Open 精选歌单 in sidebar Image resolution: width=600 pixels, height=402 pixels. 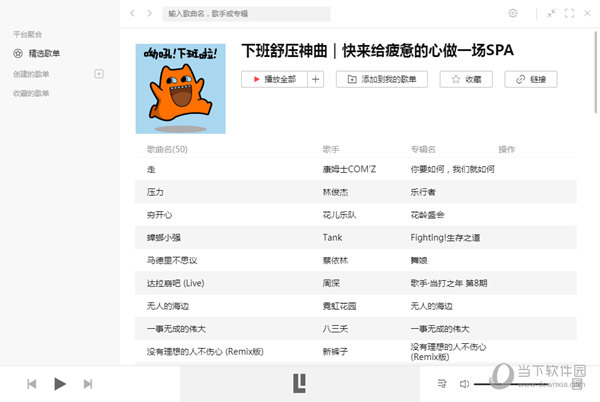[x=44, y=53]
